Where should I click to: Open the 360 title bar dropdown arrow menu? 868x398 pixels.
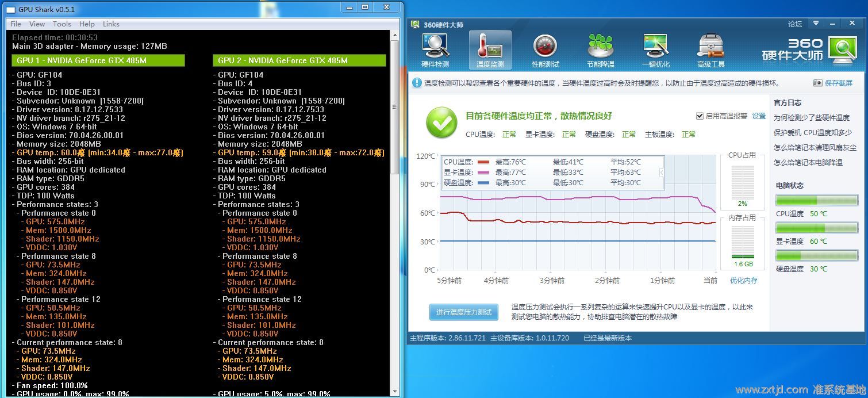815,24
